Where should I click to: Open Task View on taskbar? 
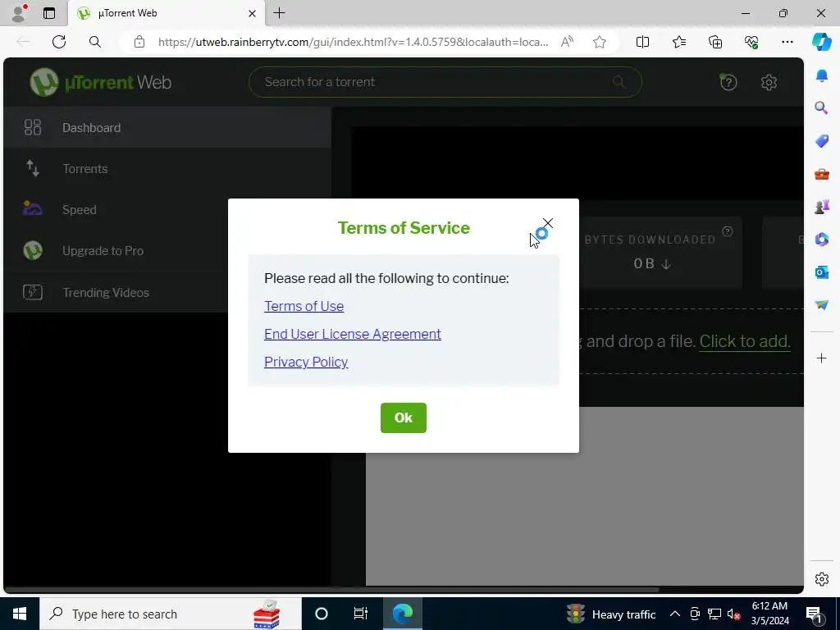361,614
